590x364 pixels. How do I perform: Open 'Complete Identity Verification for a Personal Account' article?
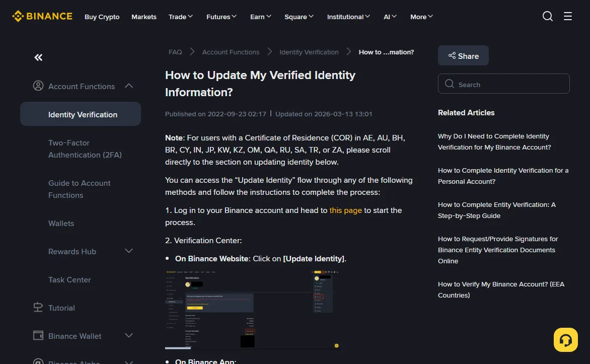point(503,176)
